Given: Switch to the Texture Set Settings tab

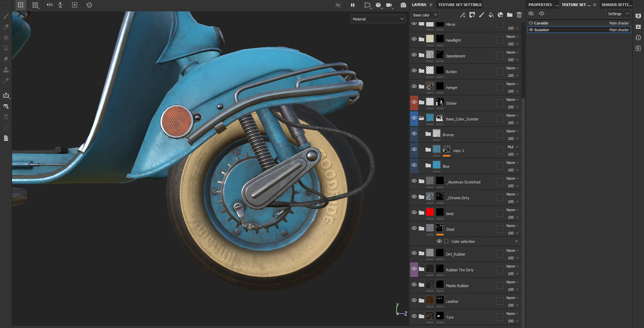Looking at the screenshot, I should (x=459, y=5).
